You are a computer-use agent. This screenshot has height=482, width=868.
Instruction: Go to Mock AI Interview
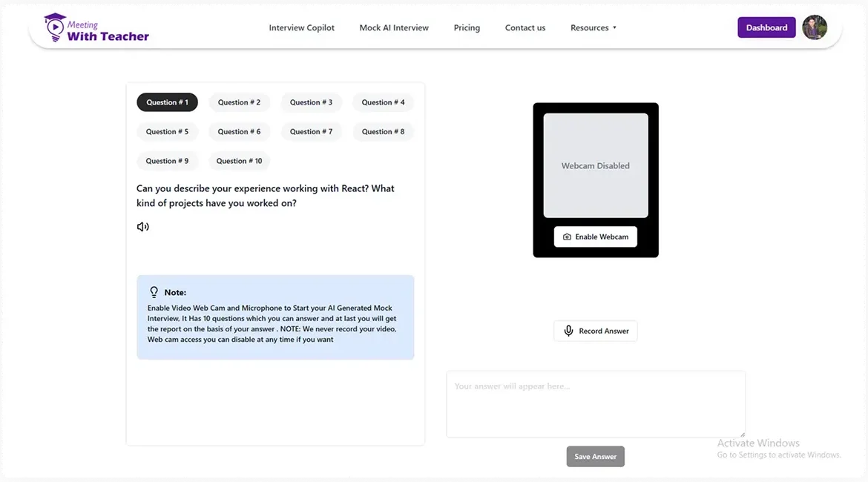pos(394,28)
